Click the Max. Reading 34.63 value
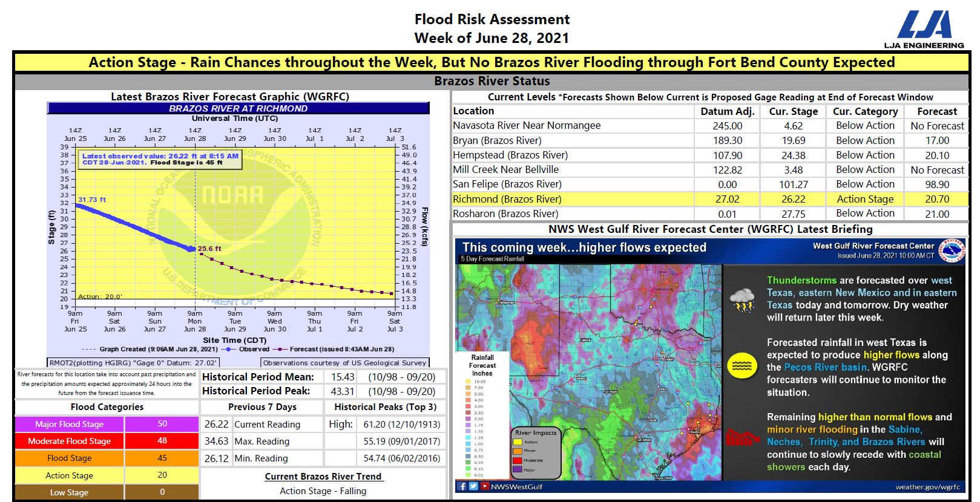 tap(216, 442)
